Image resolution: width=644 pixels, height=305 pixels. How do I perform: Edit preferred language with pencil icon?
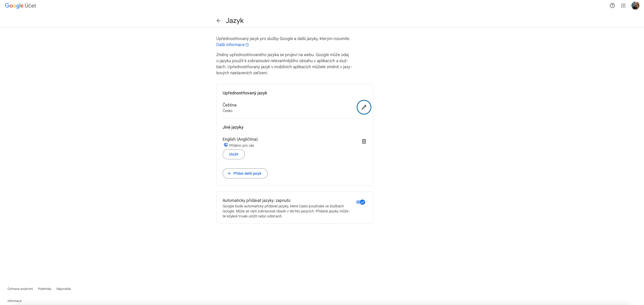coord(364,107)
